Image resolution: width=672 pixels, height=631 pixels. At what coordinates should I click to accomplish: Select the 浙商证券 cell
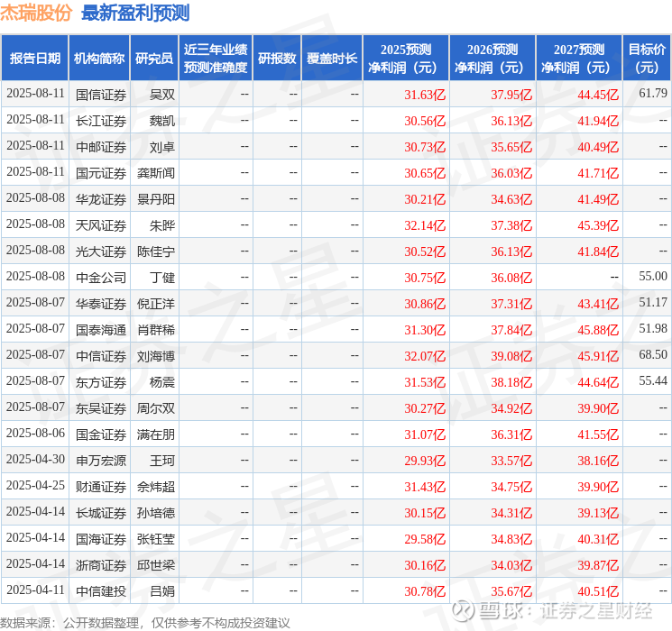(101, 565)
